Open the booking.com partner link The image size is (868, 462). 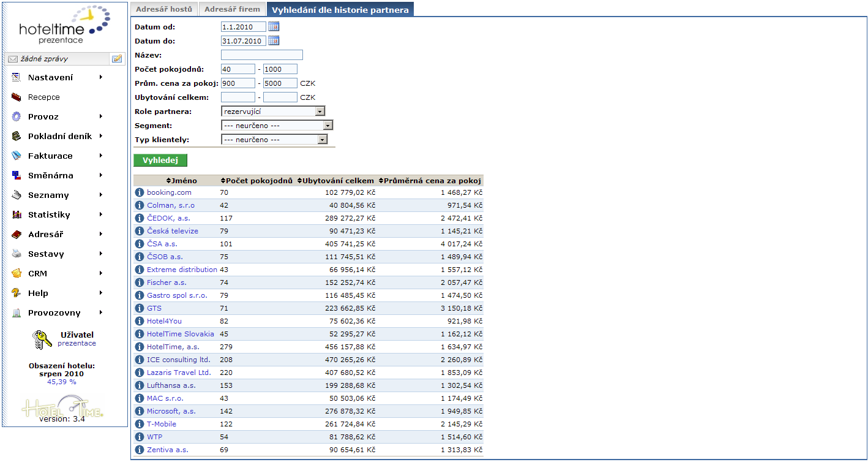point(169,192)
